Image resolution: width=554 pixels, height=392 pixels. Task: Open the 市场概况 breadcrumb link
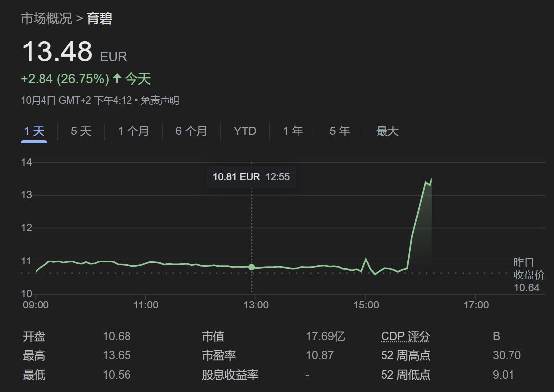pos(46,18)
